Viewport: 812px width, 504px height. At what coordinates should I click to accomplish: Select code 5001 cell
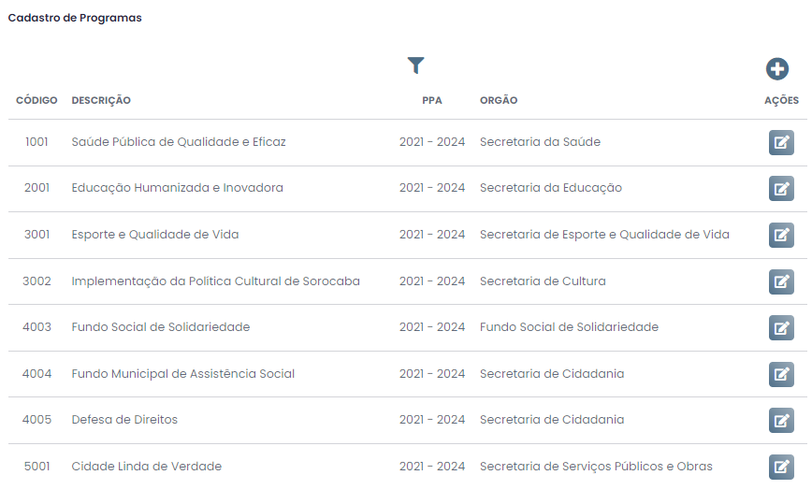pyautogui.click(x=36, y=467)
